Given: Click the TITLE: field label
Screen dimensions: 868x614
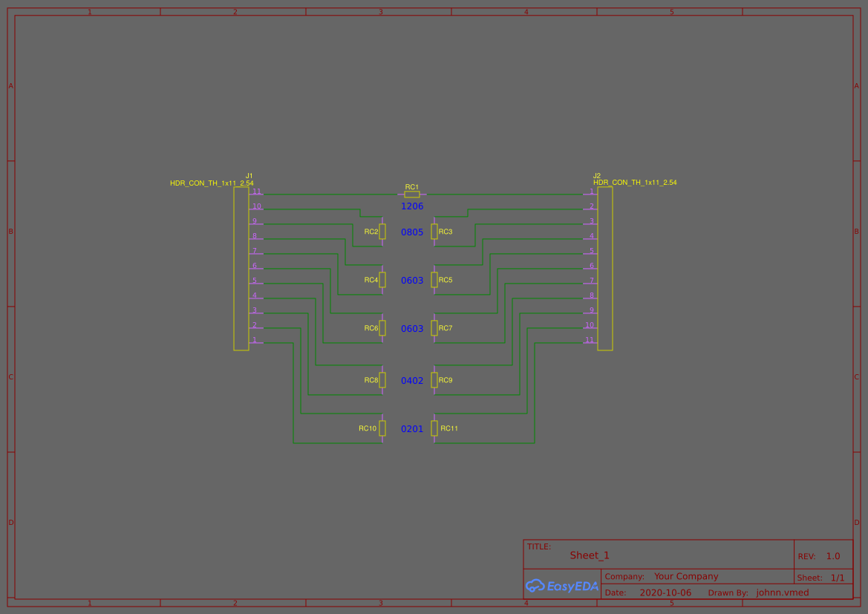Looking at the screenshot, I should 539,546.
